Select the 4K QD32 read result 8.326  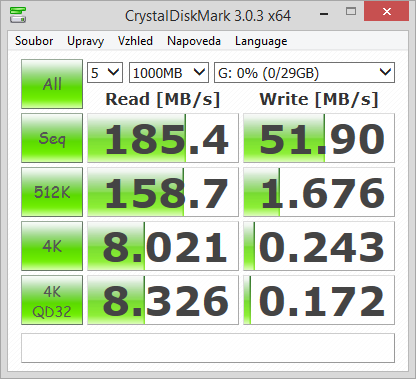click(163, 300)
